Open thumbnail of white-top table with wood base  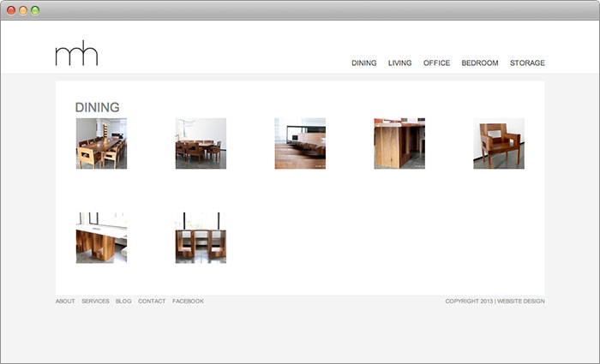click(x=101, y=238)
